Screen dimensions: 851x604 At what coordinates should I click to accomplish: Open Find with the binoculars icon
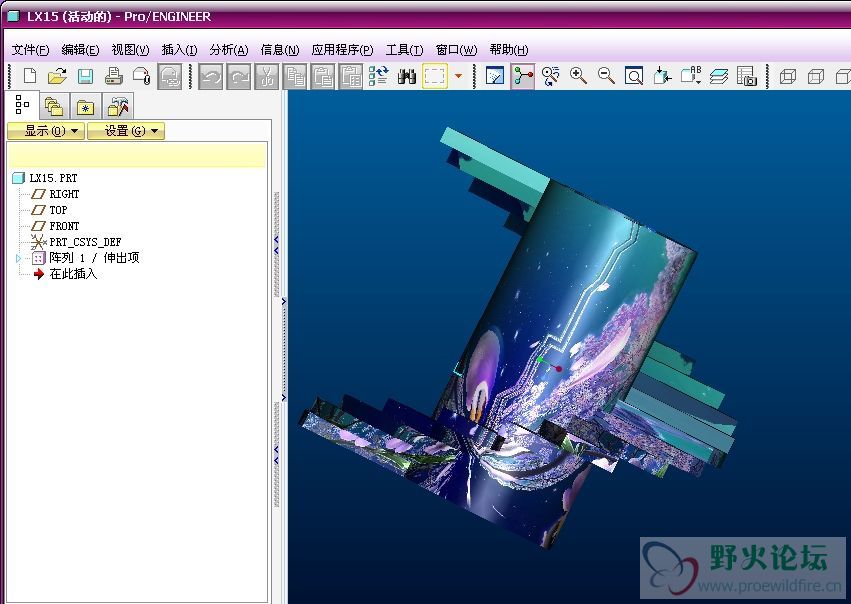click(x=407, y=76)
